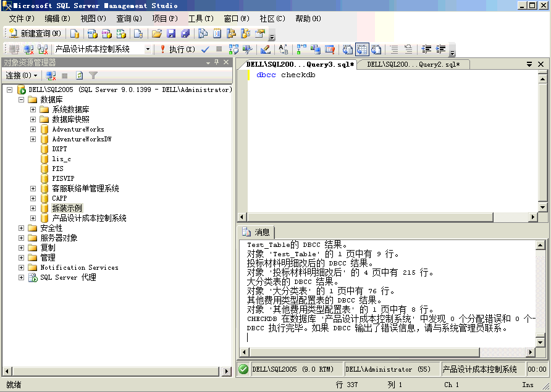Open the Object Explorer window position menu
This screenshot has width=551, height=392.
click(x=208, y=62)
